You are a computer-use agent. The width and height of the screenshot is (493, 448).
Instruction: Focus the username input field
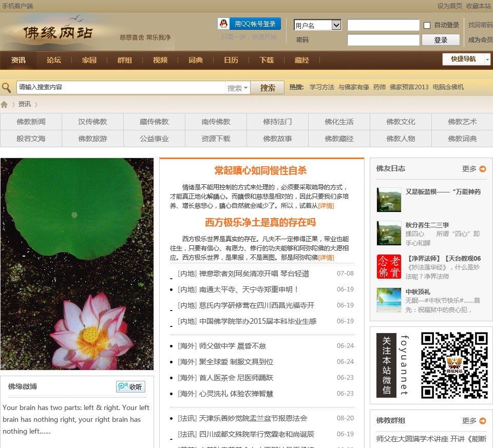[383, 25]
